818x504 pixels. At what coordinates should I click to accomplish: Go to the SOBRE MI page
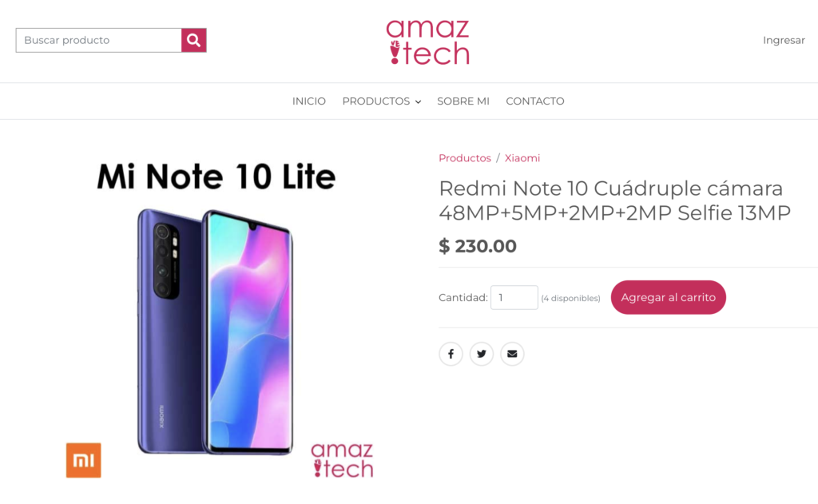click(x=463, y=101)
